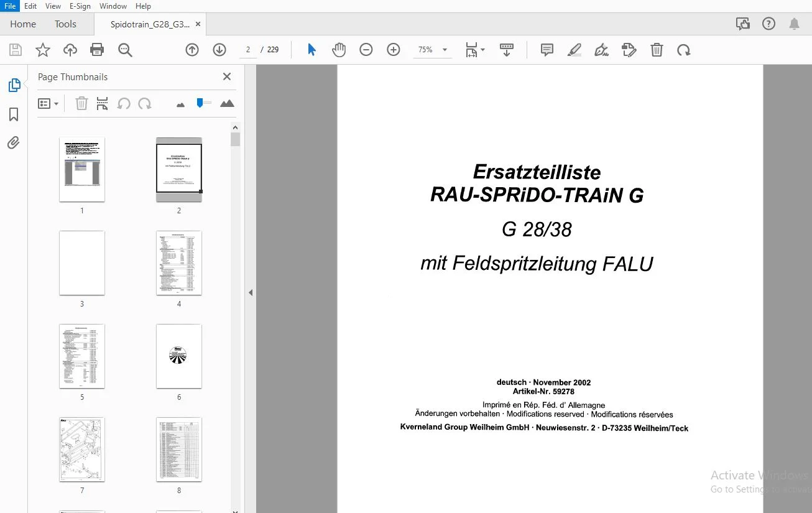Image resolution: width=812 pixels, height=513 pixels.
Task: Select page 8 table thumbnail
Action: pos(179,450)
